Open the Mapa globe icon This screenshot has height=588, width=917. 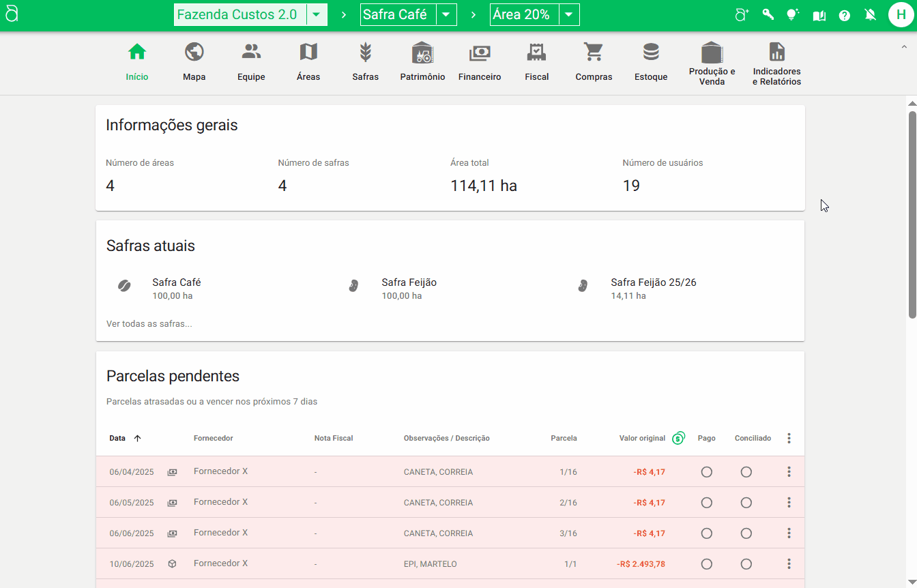pos(194,53)
